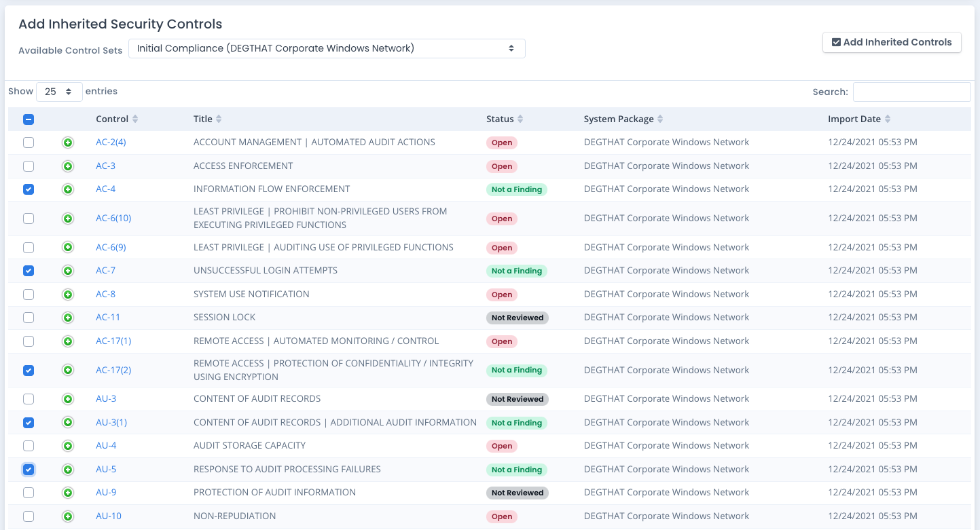Click green plus icon for AC-11
This screenshot has width=980, height=530.
[x=68, y=318]
